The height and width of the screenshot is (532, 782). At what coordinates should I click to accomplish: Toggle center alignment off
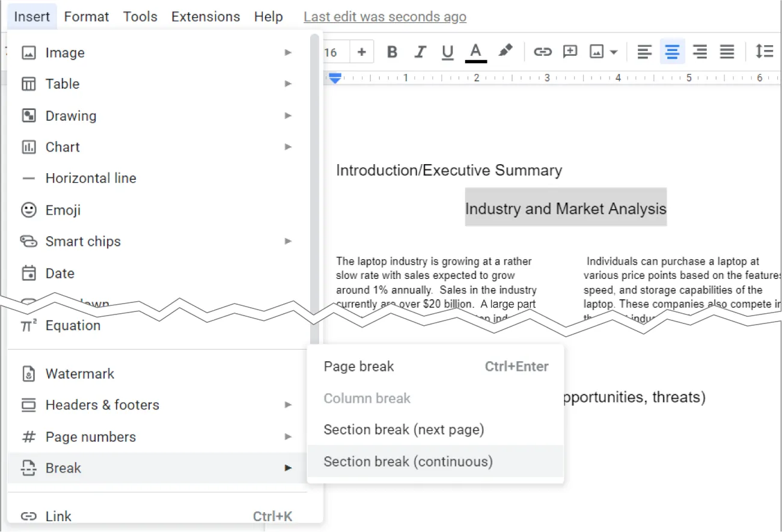click(x=672, y=52)
